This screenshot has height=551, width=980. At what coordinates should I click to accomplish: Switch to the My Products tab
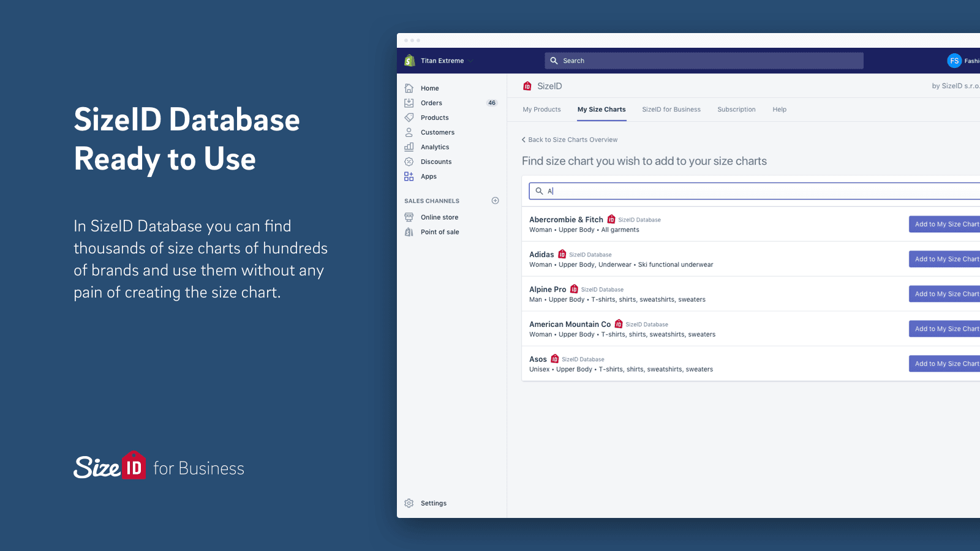coord(541,109)
